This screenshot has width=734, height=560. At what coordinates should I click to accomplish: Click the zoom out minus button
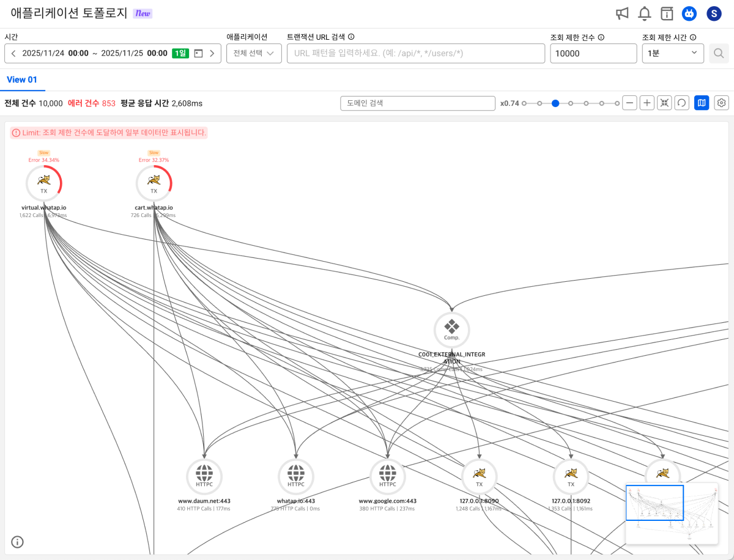pyautogui.click(x=629, y=103)
